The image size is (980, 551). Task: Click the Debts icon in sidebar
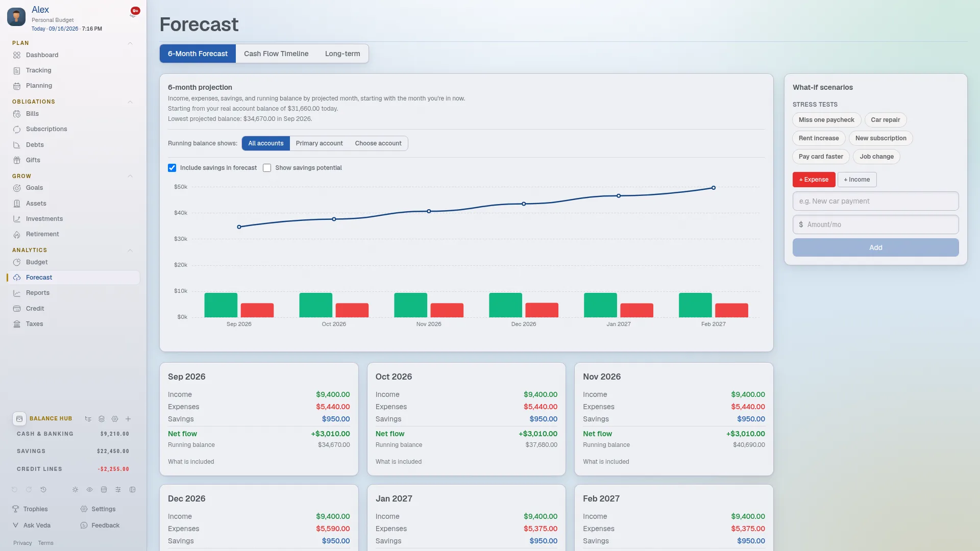click(x=17, y=145)
